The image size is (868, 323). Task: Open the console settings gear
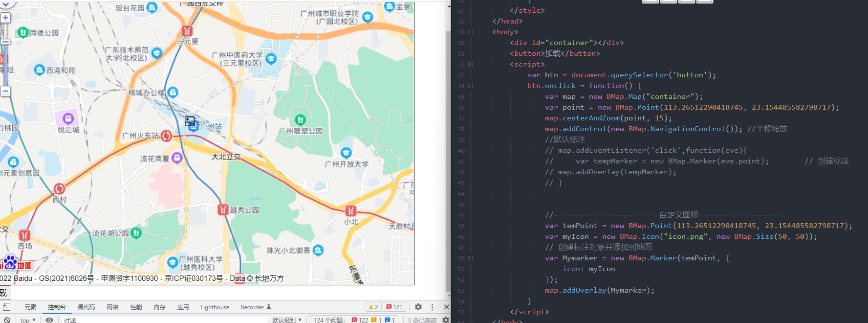coord(446,320)
